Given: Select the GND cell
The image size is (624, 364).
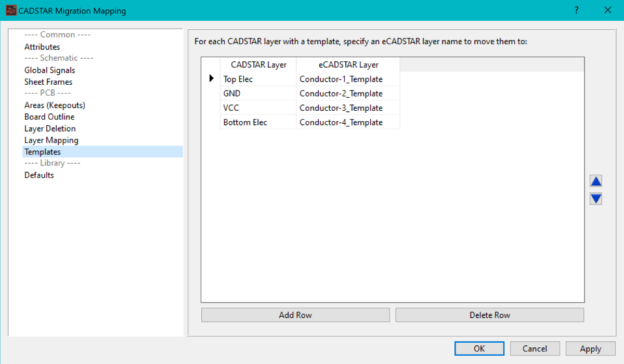Looking at the screenshot, I should (258, 94).
